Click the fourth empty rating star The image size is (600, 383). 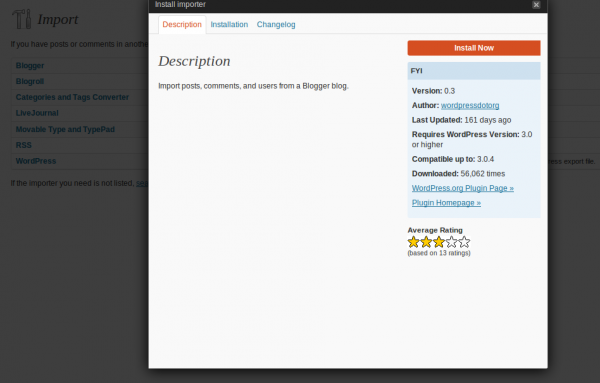[x=452, y=242]
